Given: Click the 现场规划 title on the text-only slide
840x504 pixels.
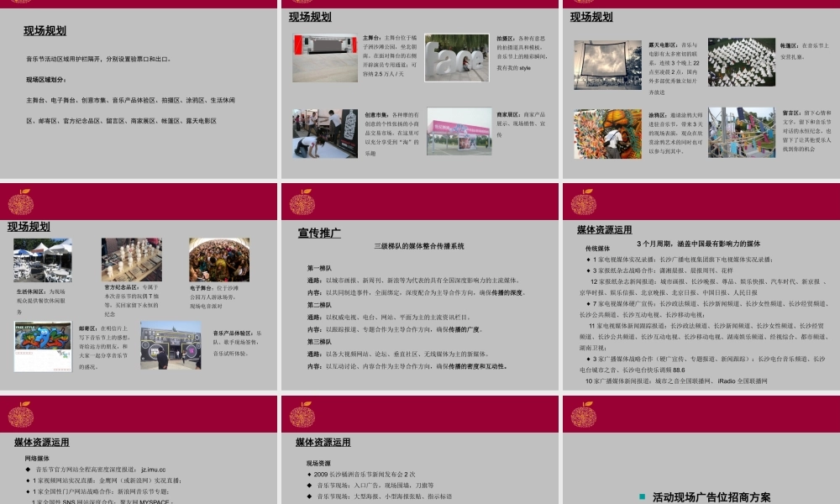Looking at the screenshot, I should click(x=45, y=31).
